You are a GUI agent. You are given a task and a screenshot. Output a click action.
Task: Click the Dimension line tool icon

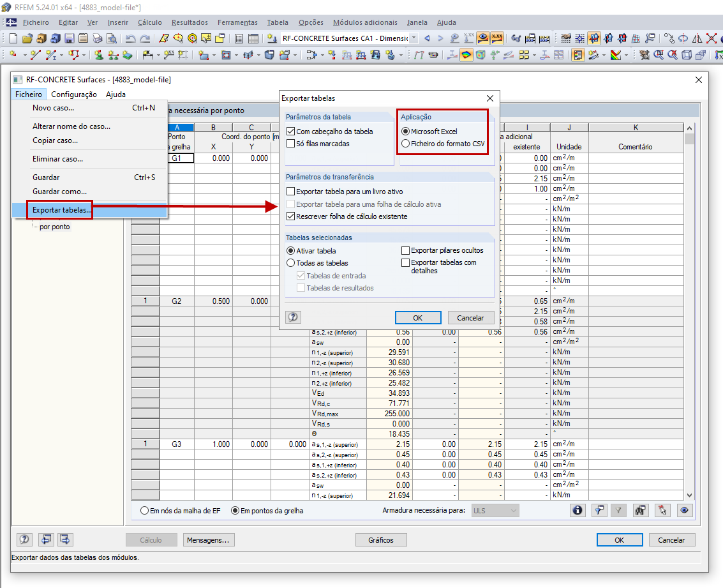tap(148, 56)
